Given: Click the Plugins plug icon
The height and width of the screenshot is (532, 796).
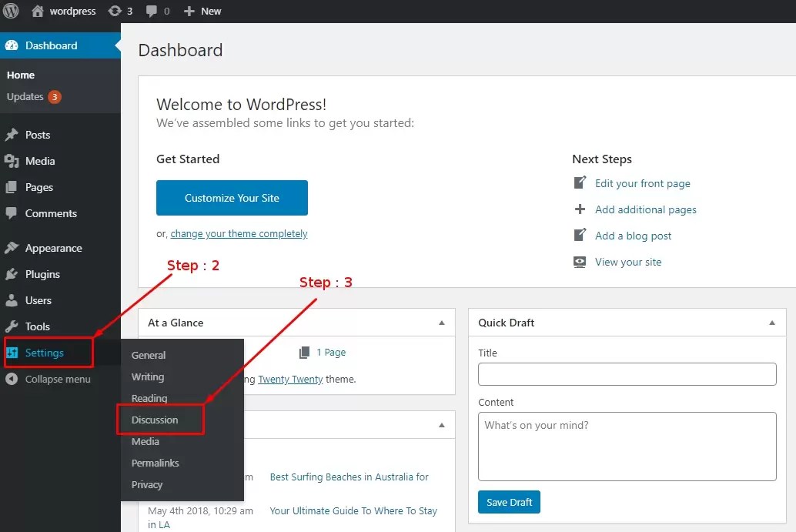Looking at the screenshot, I should point(12,274).
